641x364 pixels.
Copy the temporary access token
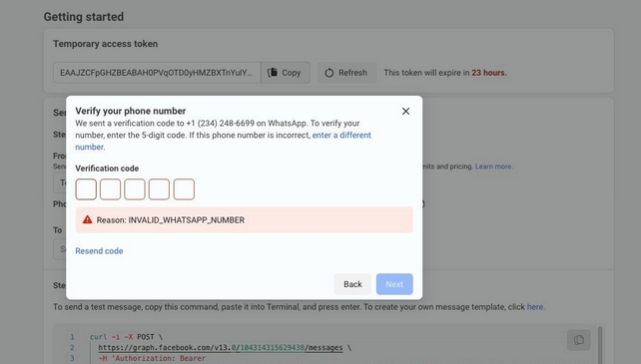click(x=286, y=73)
